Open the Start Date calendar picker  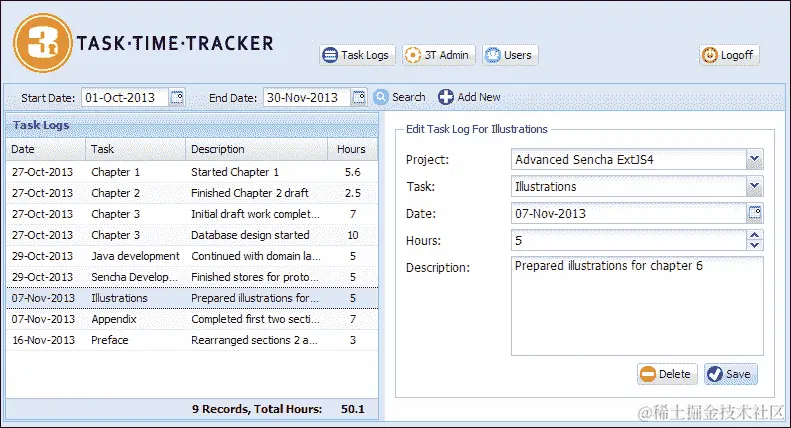[177, 97]
